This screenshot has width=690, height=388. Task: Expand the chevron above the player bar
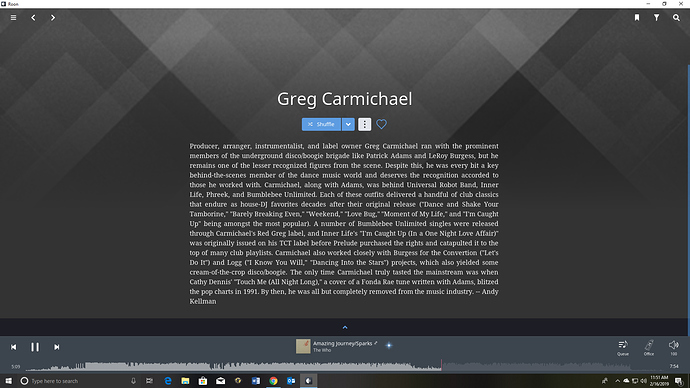pyautogui.click(x=345, y=327)
